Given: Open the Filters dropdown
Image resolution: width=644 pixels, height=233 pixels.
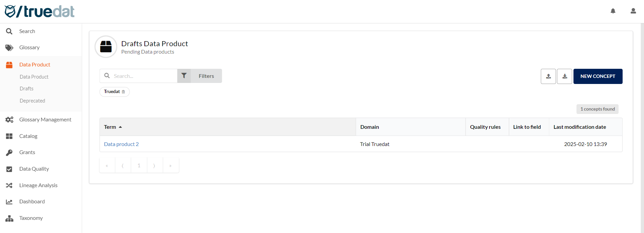Looking at the screenshot, I should coord(206,76).
